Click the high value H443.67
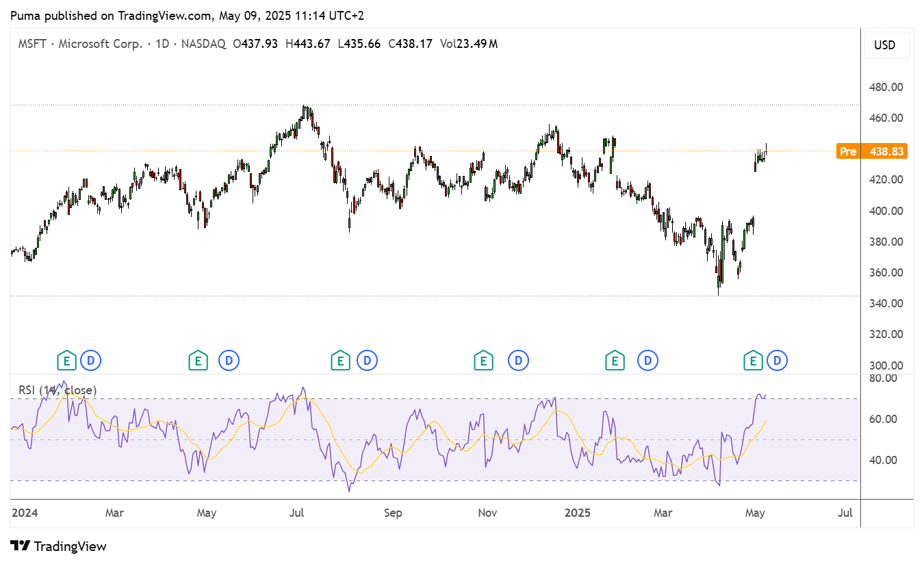924x564 pixels. point(308,44)
